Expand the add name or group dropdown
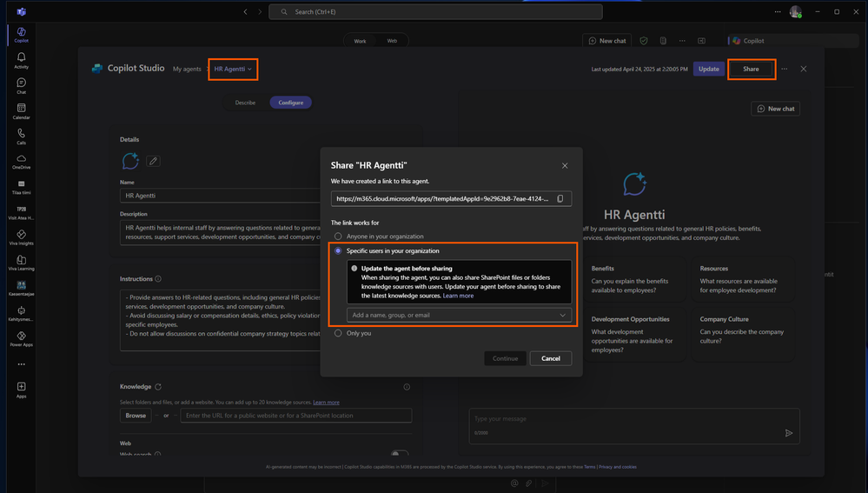 [562, 315]
